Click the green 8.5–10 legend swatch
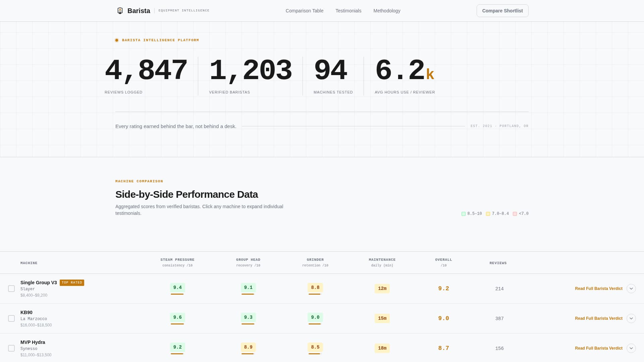 point(464,214)
